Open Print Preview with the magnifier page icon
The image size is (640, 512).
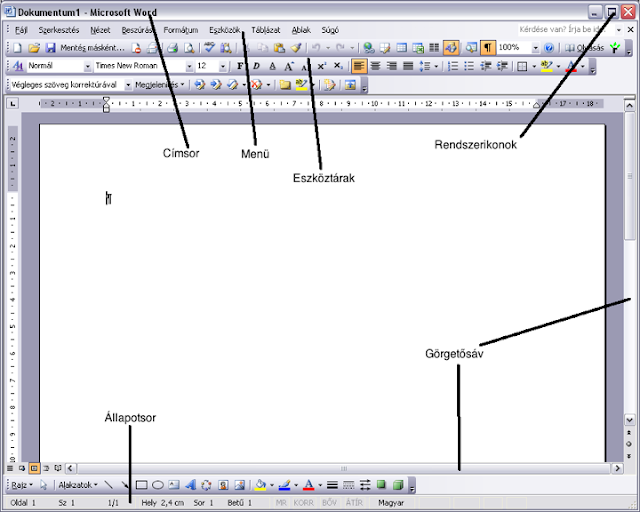point(189,48)
